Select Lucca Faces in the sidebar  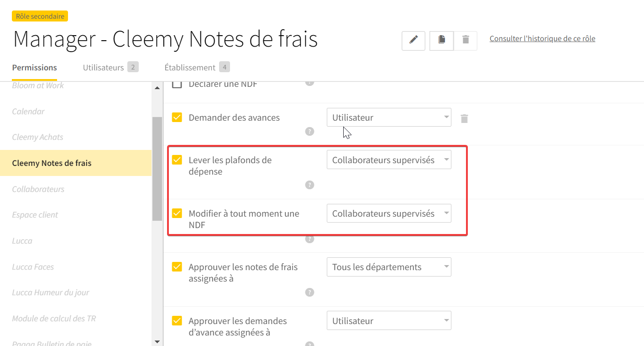[x=33, y=267]
